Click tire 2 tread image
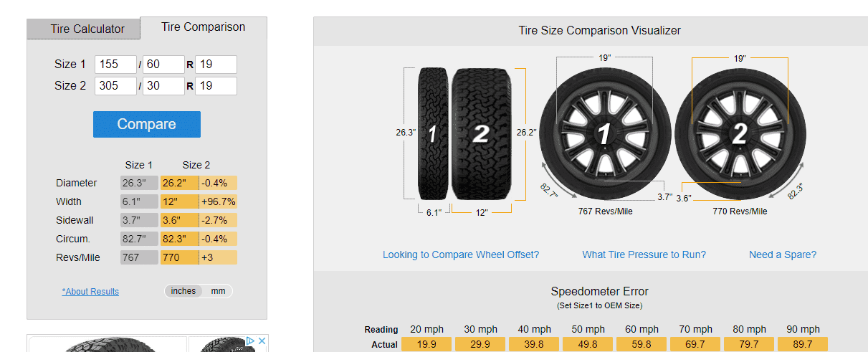868x352 pixels. [481, 134]
